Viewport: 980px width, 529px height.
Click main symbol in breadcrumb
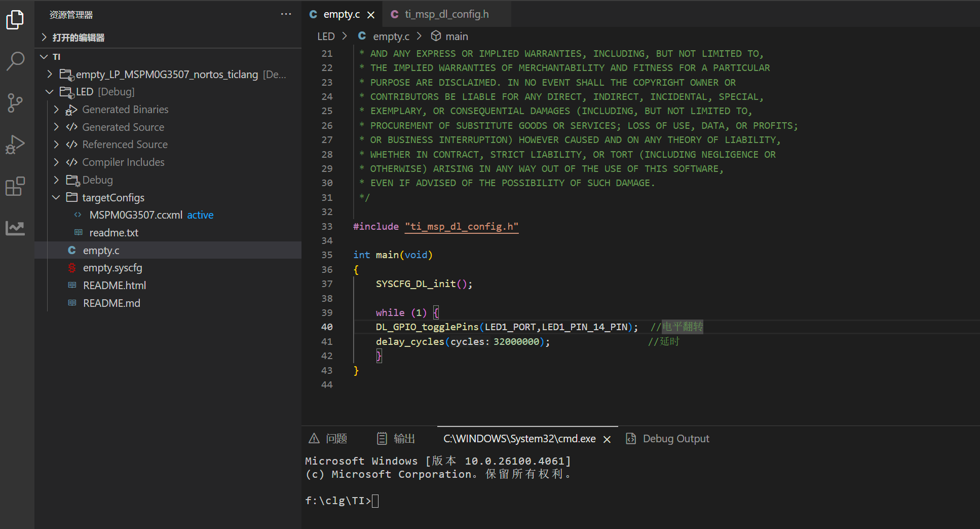456,37
